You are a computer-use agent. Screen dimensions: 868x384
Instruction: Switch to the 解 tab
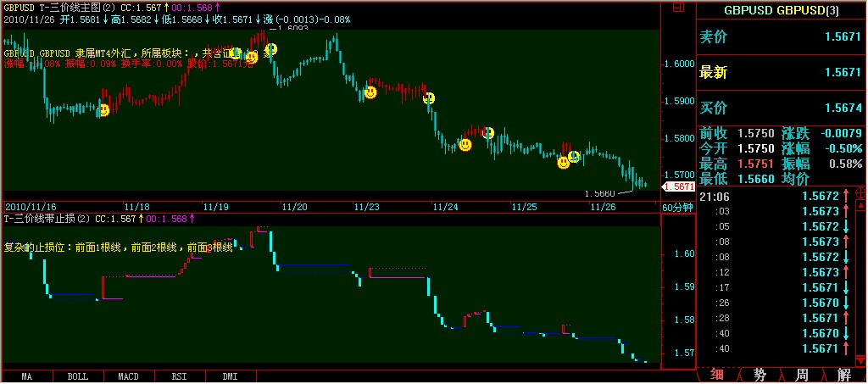point(845,376)
